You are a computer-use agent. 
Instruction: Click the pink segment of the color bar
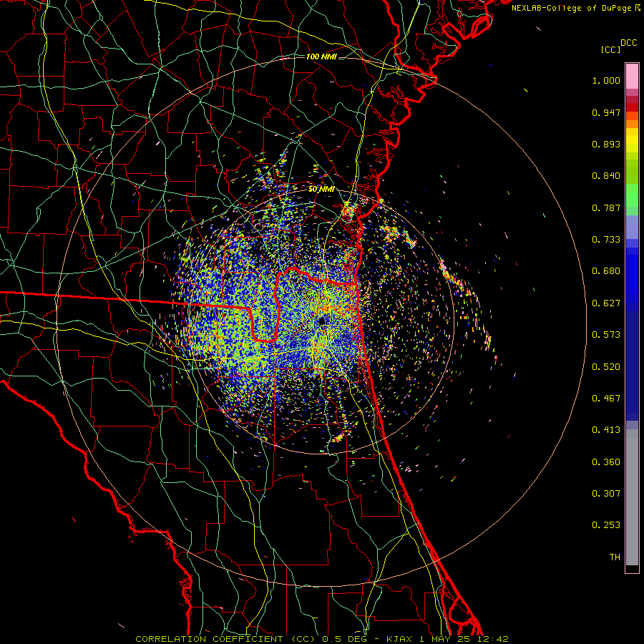tap(632, 77)
